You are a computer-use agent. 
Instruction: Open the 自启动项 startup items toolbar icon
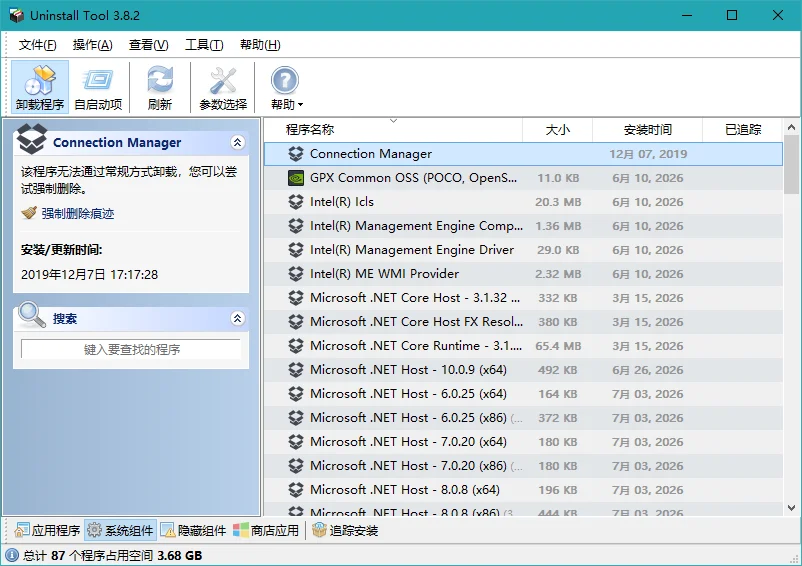[98, 86]
